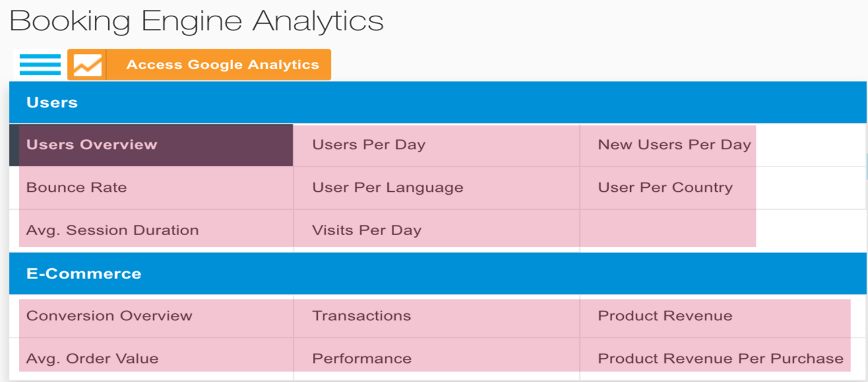Open User Per Language report
This screenshot has width=868, height=382.
tap(436, 188)
